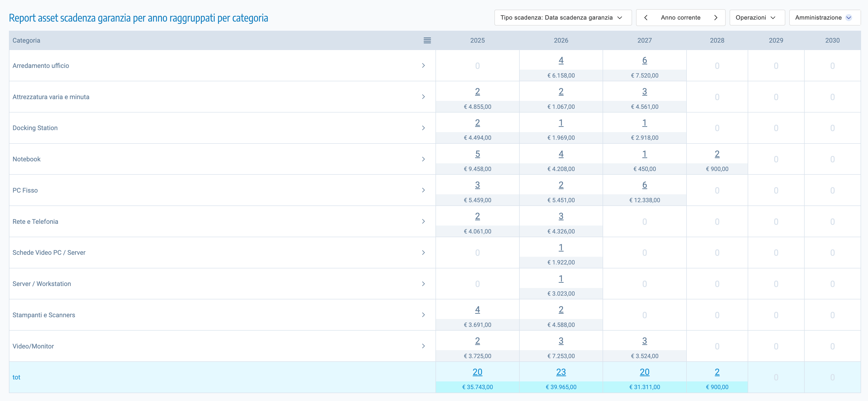Image resolution: width=868 pixels, height=401 pixels.
Task: Open the Tipo scadenza dropdown
Action: pyautogui.click(x=563, y=18)
